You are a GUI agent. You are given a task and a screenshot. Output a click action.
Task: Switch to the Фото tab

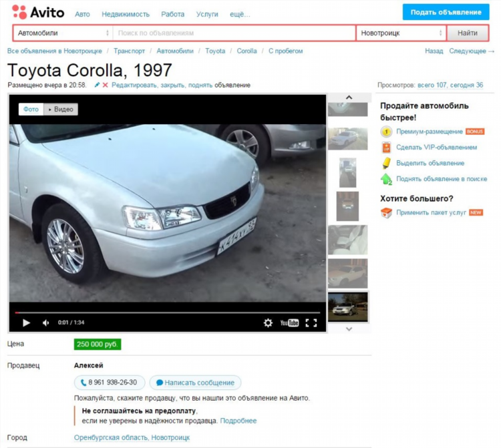31,109
